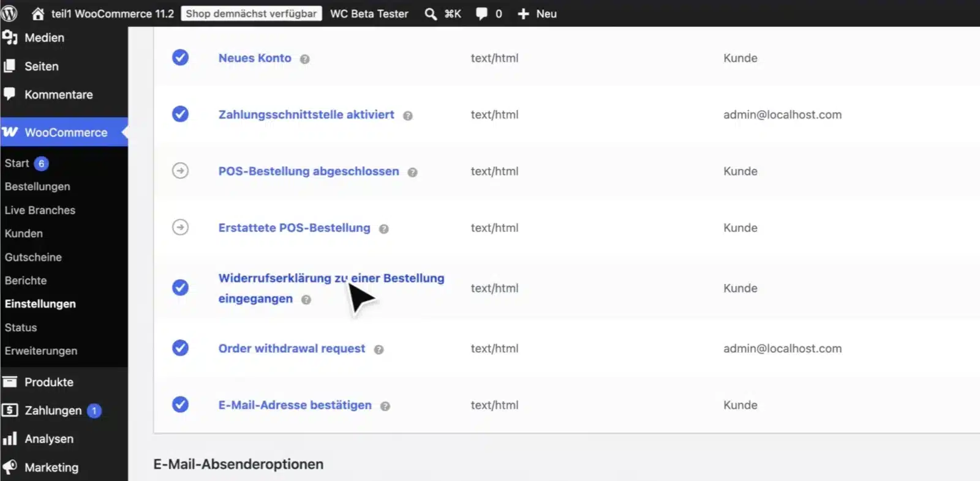Open Bestellungen submenu item
The width and height of the screenshot is (980, 481).
[x=37, y=187]
